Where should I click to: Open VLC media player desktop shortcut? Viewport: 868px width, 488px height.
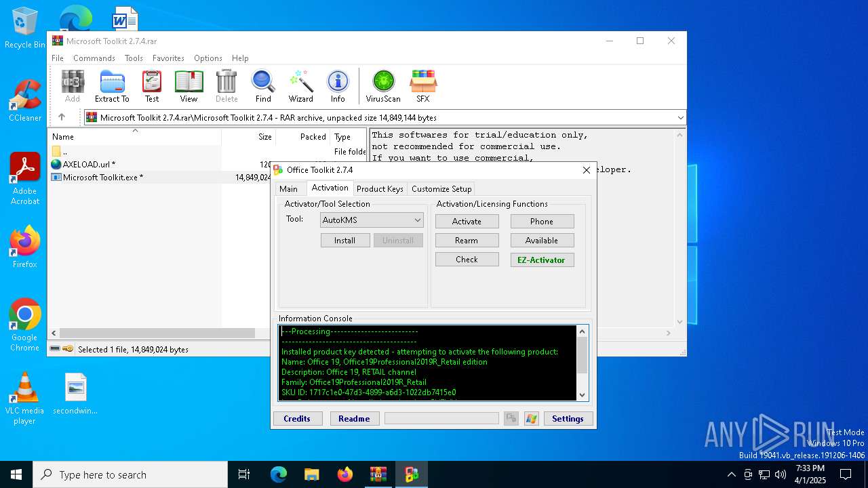(25, 399)
